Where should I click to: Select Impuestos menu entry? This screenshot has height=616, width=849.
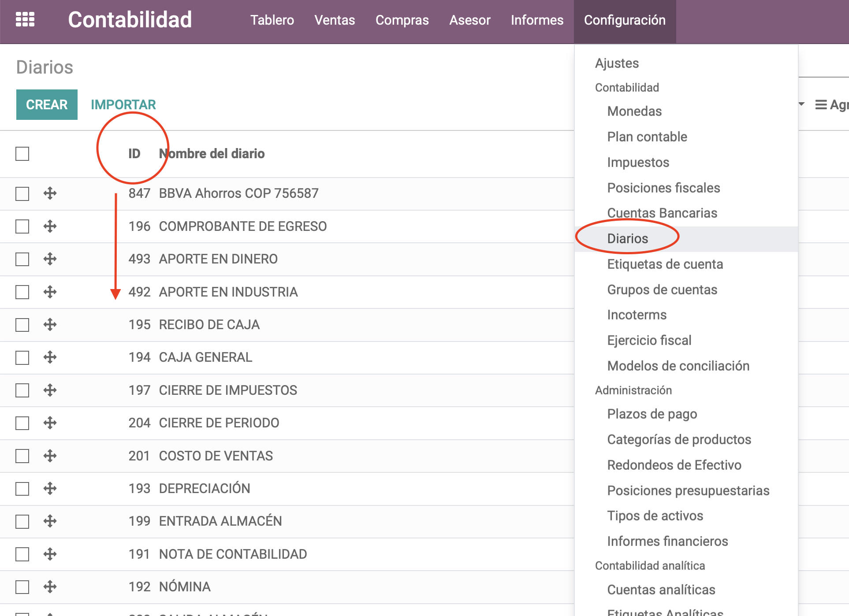click(x=686, y=163)
